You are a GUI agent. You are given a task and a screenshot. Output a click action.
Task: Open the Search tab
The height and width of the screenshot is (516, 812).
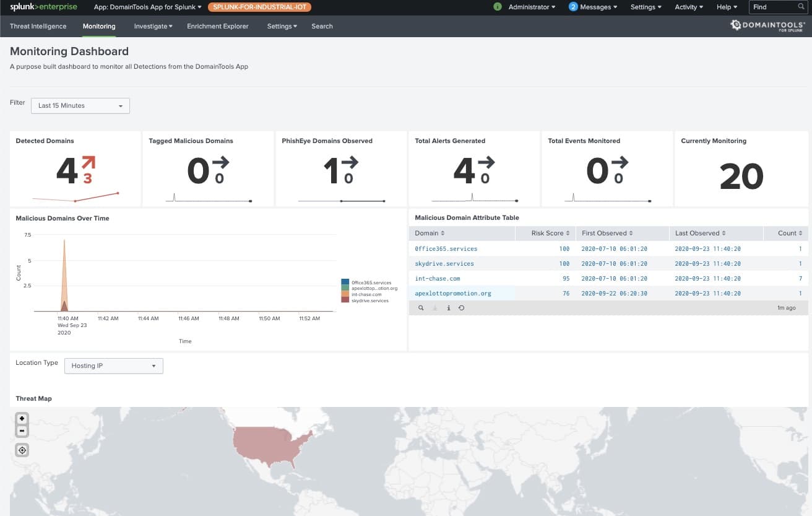[x=322, y=26]
